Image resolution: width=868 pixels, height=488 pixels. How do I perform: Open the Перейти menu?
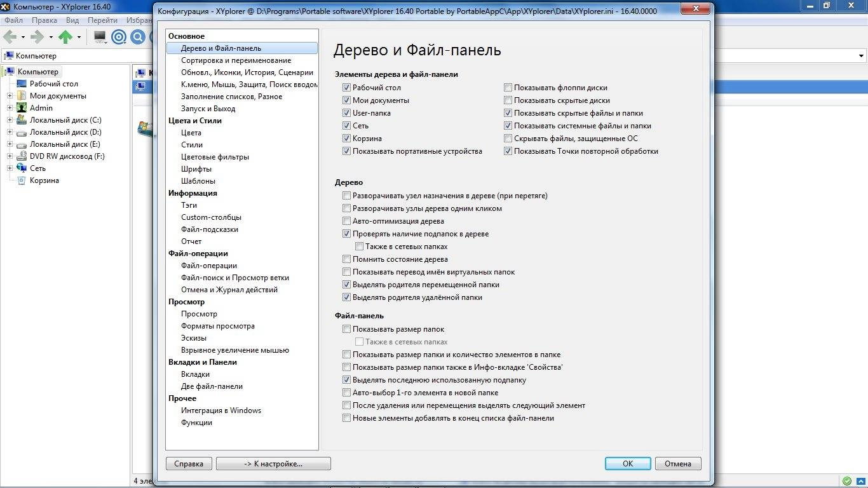click(102, 20)
